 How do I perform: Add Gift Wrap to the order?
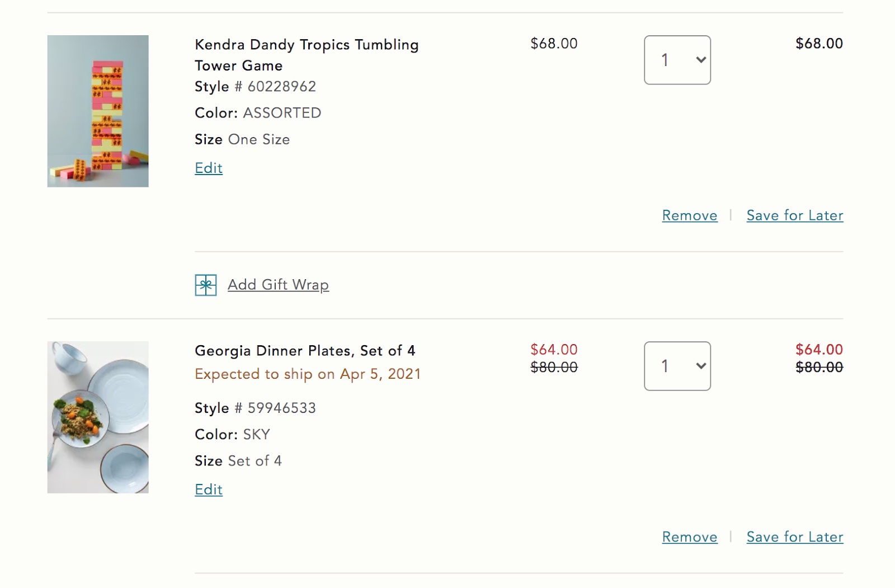[x=278, y=285]
